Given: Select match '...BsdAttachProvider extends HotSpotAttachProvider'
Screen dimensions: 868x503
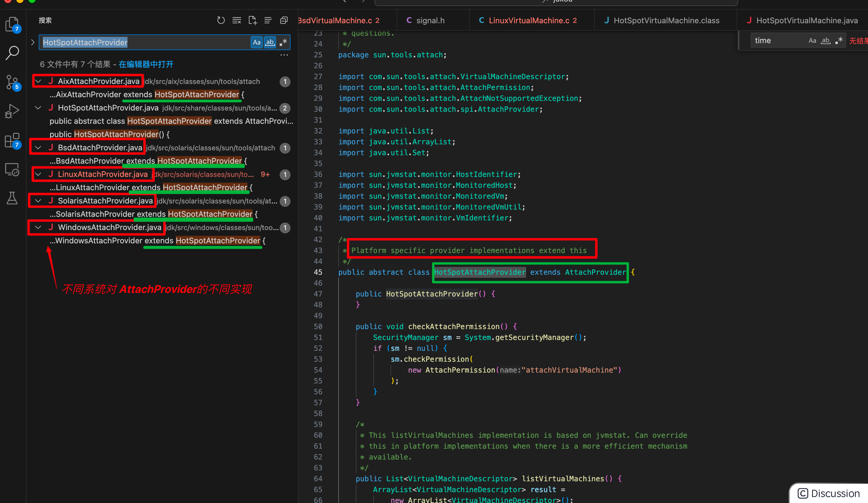Looking at the screenshot, I should click(x=148, y=161).
